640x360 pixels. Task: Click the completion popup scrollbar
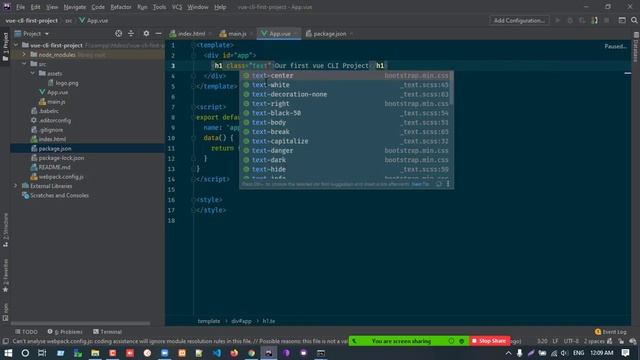pos(452,87)
